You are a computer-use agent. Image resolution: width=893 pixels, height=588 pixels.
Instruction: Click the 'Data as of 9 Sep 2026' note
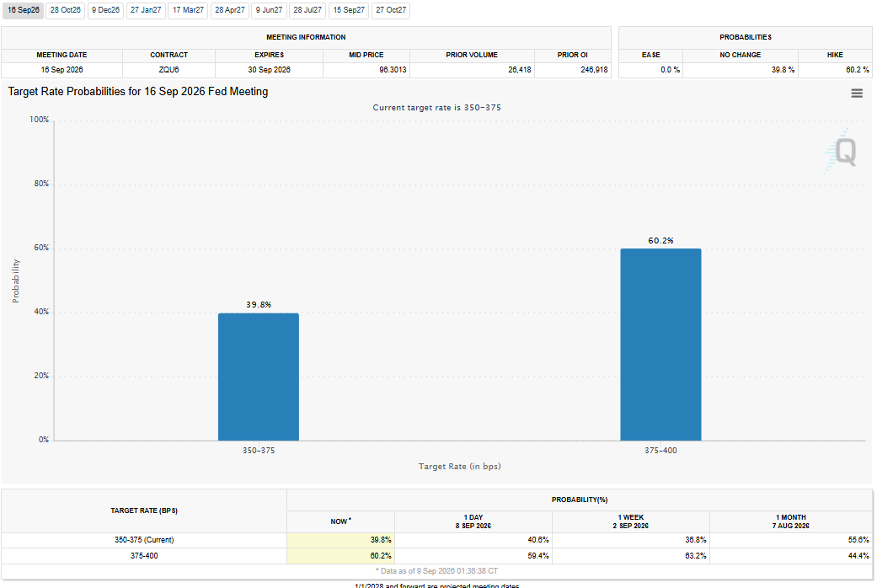point(437,571)
